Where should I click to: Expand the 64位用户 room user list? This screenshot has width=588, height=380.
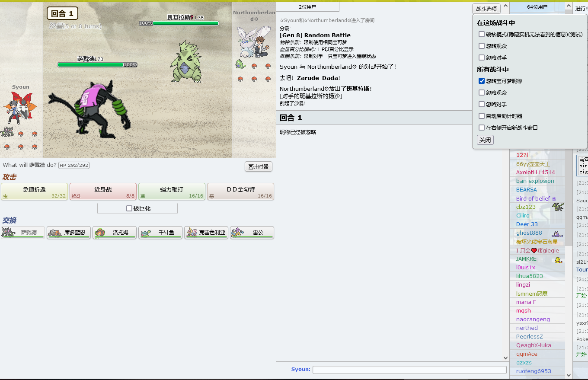pyautogui.click(x=537, y=7)
